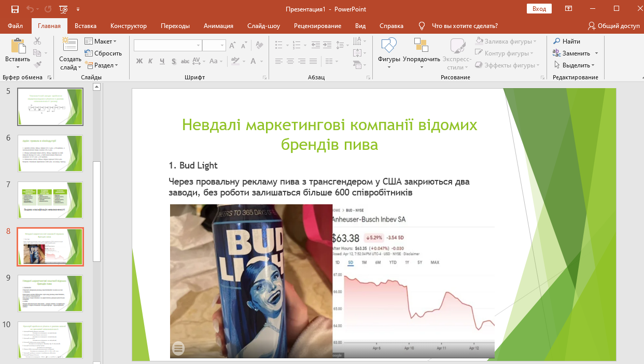Click Сбросить to reset the slide

click(x=103, y=53)
